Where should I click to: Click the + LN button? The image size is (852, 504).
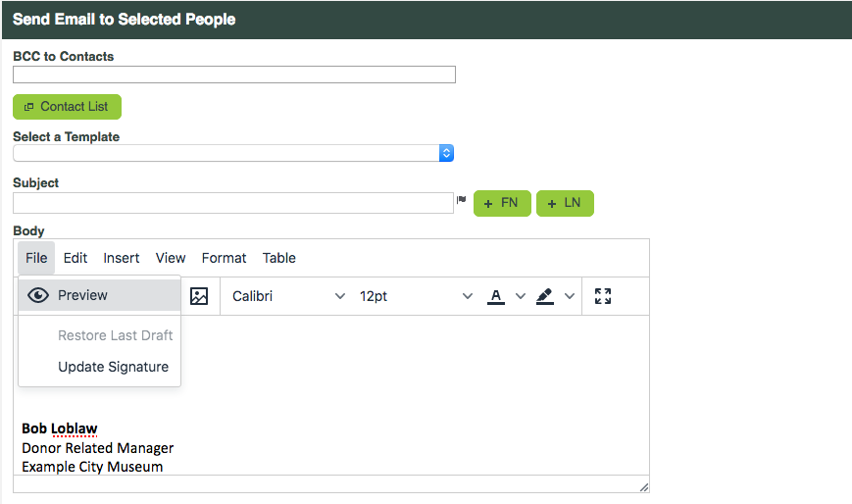pos(565,203)
